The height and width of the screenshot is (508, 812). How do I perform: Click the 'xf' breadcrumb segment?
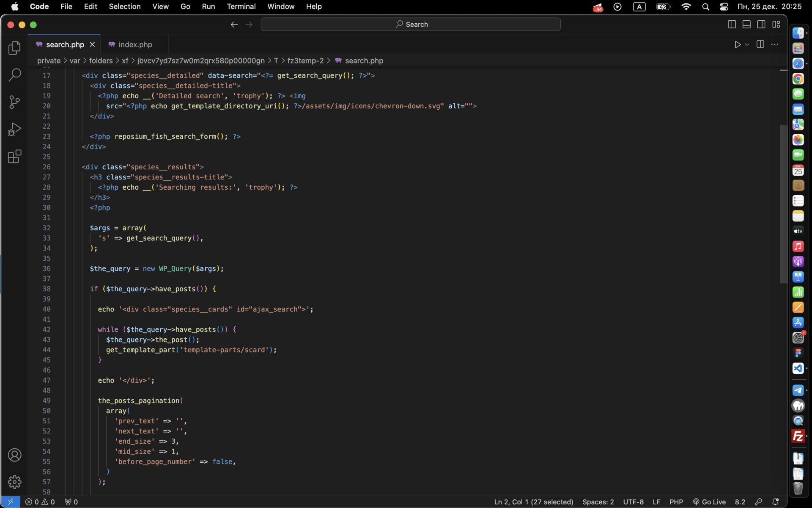click(125, 61)
